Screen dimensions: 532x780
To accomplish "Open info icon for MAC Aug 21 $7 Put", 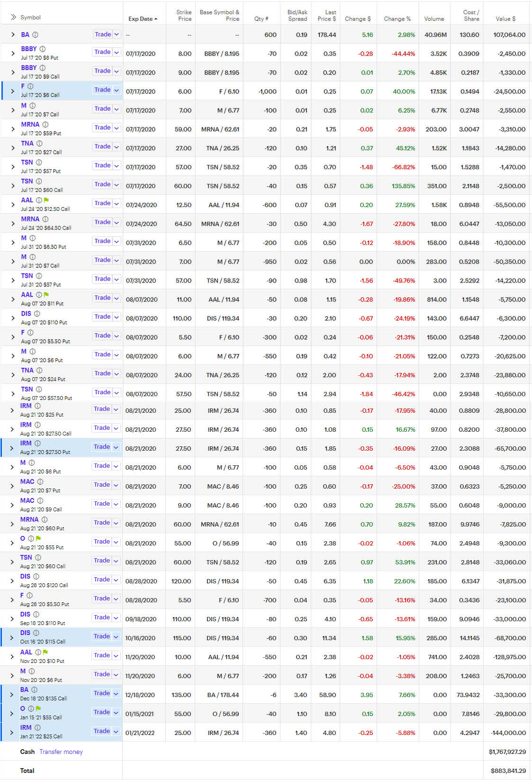I will [40, 481].
